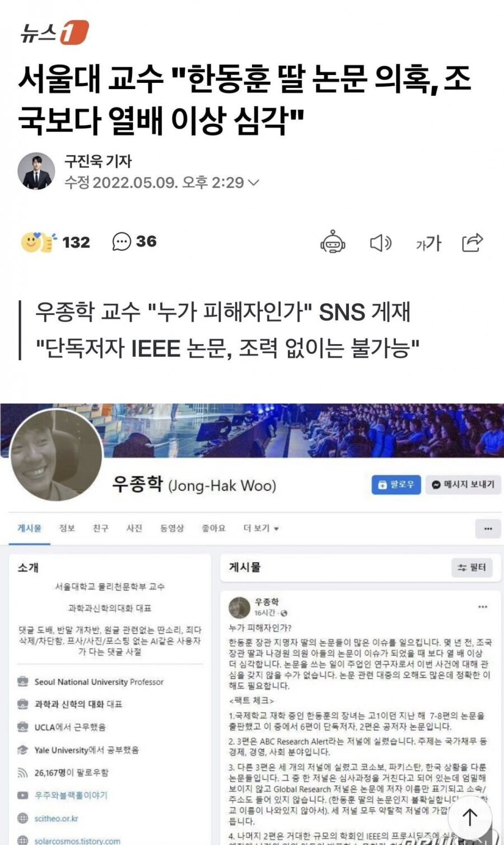Image resolution: width=504 pixels, height=845 pixels.
Task: Open the post's three-dot options menu
Action: tap(483, 606)
